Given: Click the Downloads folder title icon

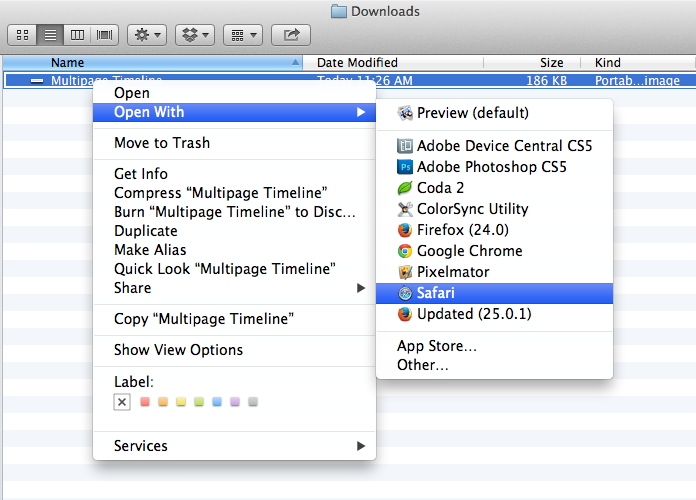Looking at the screenshot, I should (339, 11).
